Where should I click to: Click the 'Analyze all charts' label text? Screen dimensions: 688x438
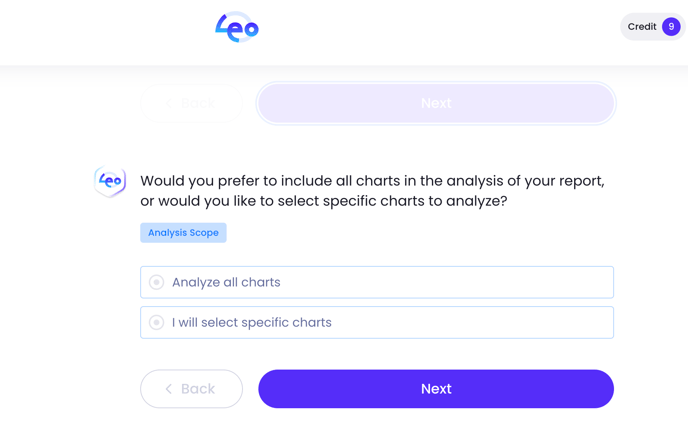pos(226,282)
